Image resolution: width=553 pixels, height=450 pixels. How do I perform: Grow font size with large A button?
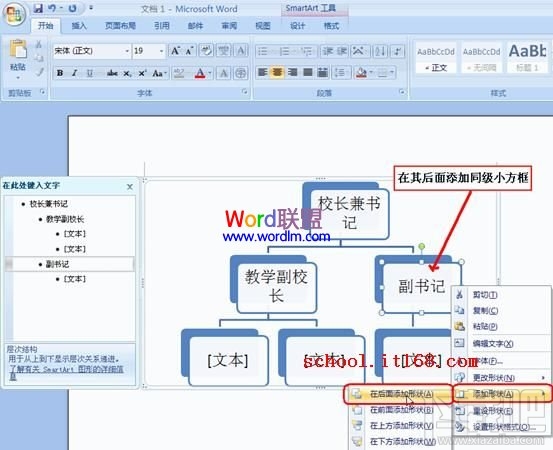[x=175, y=51]
